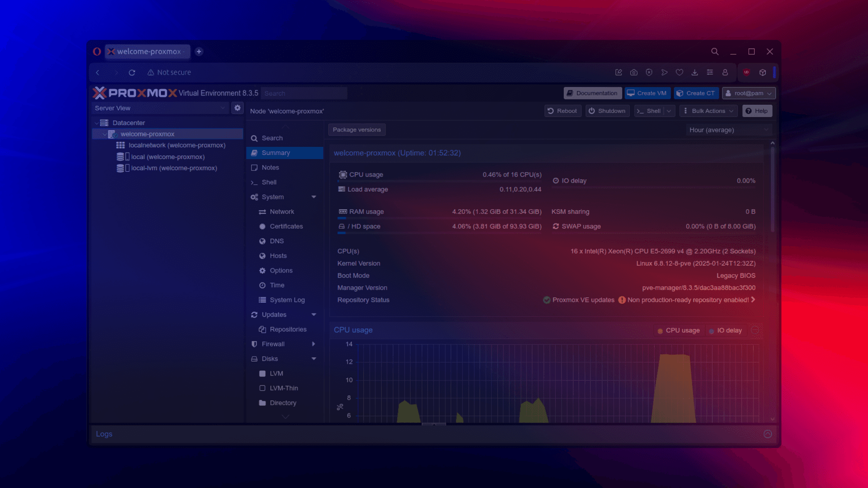The image size is (868, 488).
Task: Expand the Firewall submenu arrow
Action: [313, 344]
